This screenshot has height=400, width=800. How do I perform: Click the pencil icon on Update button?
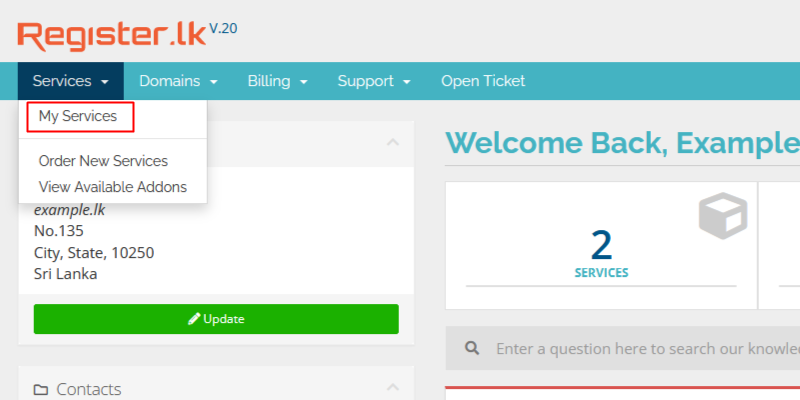tap(194, 319)
